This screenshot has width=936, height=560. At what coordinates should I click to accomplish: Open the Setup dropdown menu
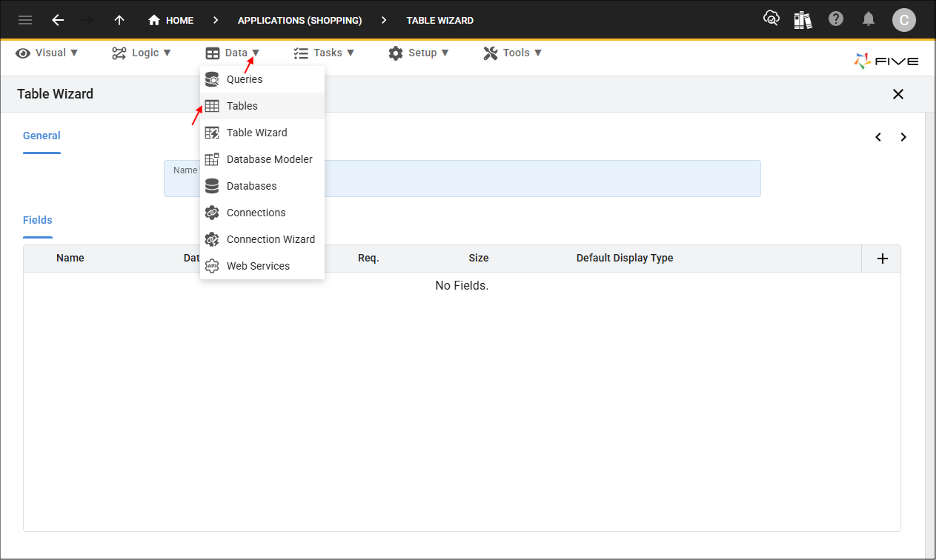click(x=419, y=53)
